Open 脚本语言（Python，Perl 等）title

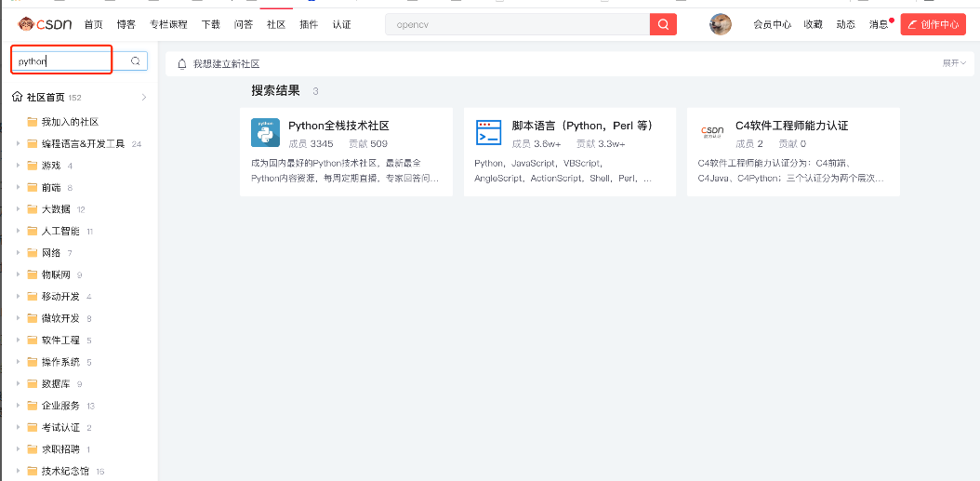(584, 126)
